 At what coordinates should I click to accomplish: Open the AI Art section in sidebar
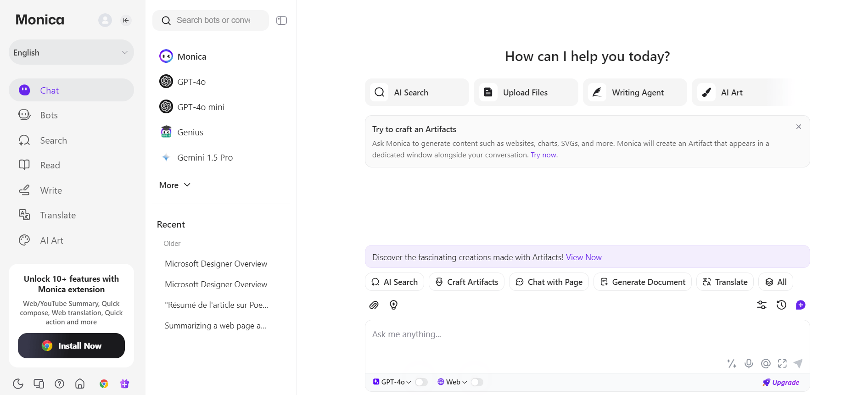[x=71, y=240]
